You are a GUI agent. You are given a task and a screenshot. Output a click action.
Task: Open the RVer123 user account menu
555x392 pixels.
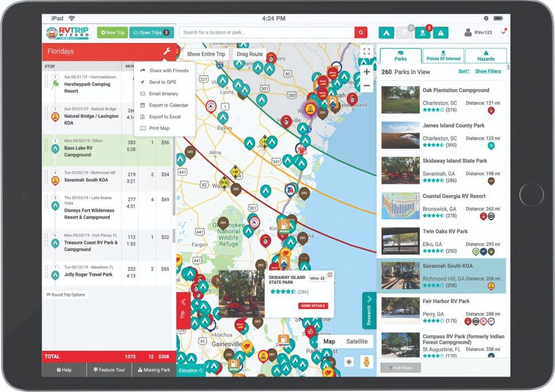478,32
